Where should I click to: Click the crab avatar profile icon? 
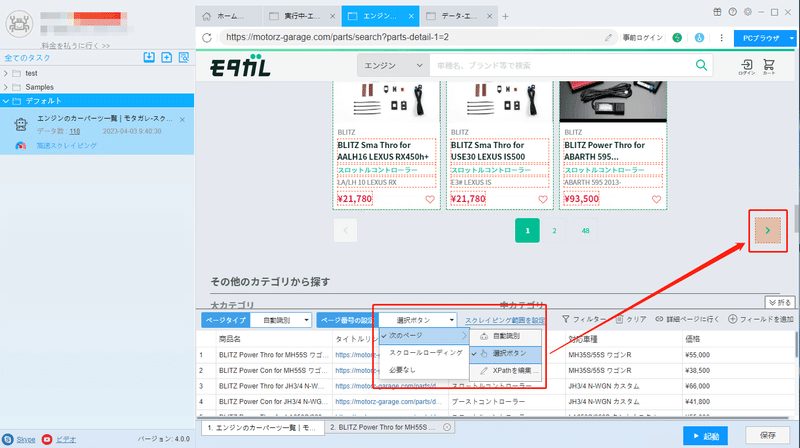coord(19,23)
